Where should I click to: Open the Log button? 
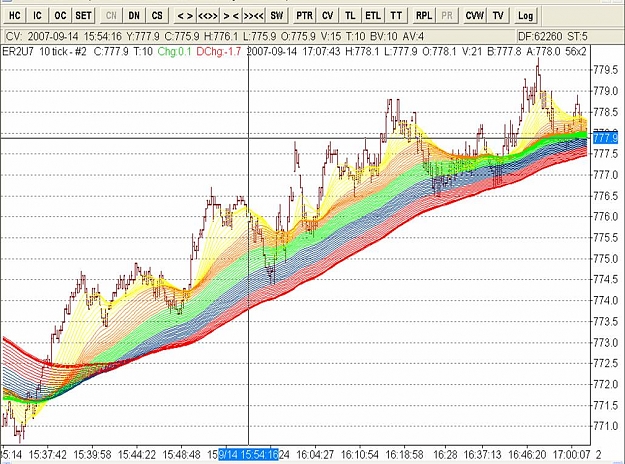pos(525,16)
